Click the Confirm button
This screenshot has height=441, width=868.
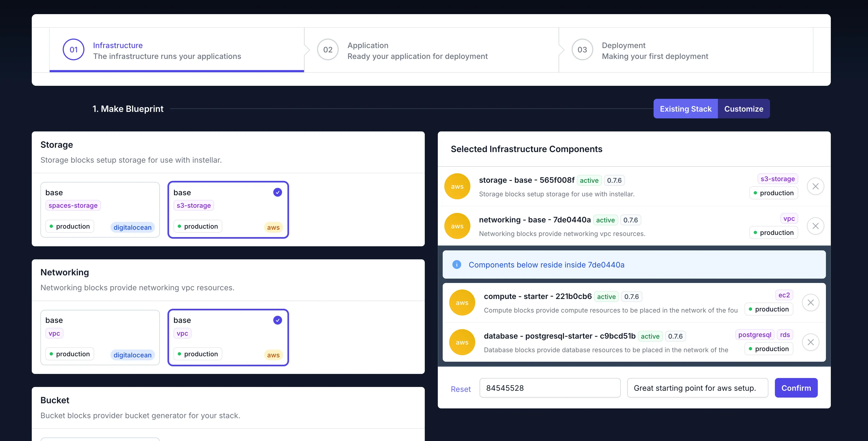point(796,388)
